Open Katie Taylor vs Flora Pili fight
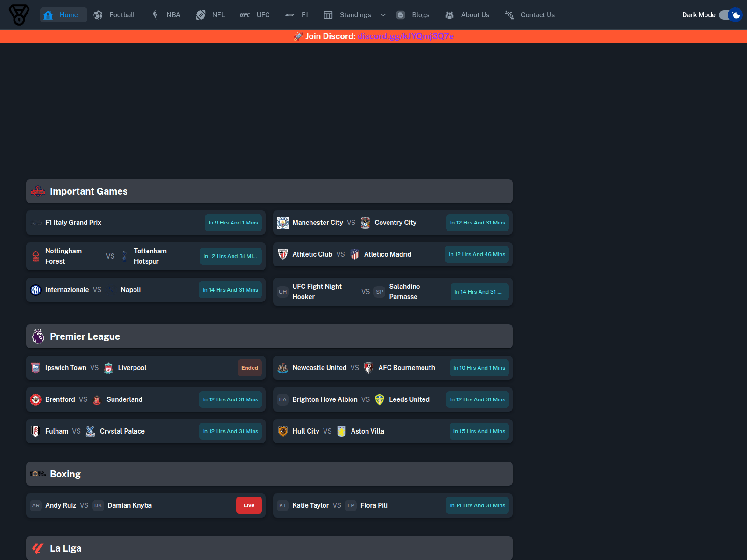The width and height of the screenshot is (747, 560). click(393, 505)
